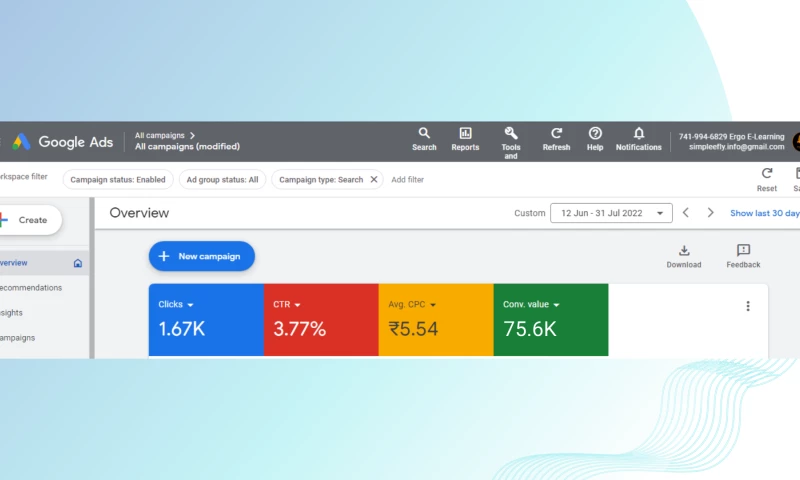Select Overview in the sidebar

(x=44, y=263)
